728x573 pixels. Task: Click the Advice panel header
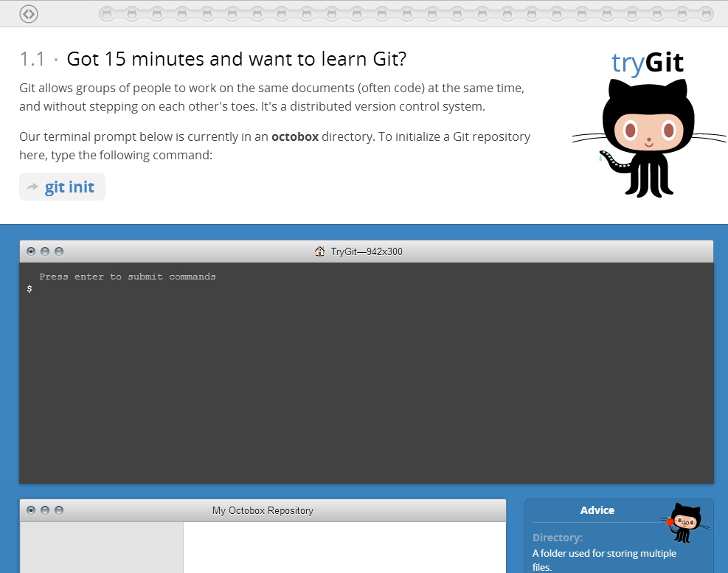[x=597, y=510]
